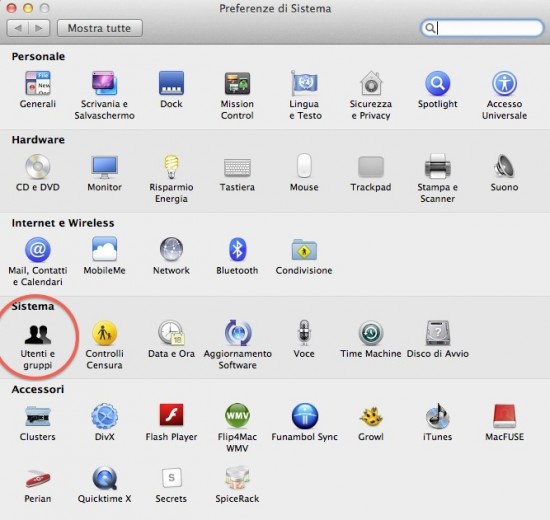
Task: Click the Mostra tutte button
Action: 100,28
